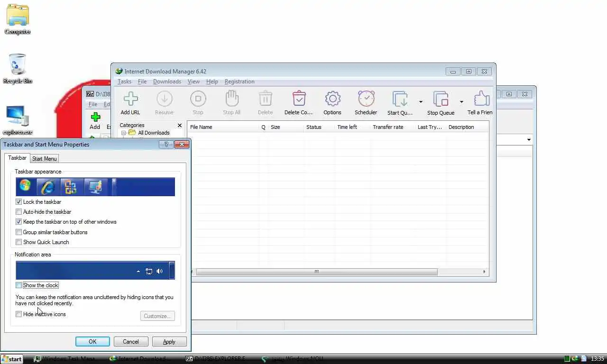Click horizontal scrollbar in IDM download list
The height and width of the screenshot is (364, 607).
pos(316,272)
